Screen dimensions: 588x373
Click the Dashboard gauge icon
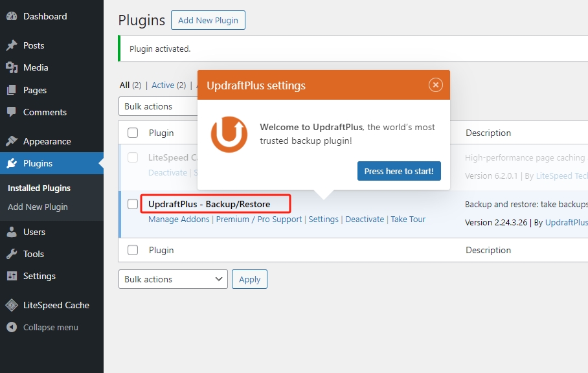point(12,16)
